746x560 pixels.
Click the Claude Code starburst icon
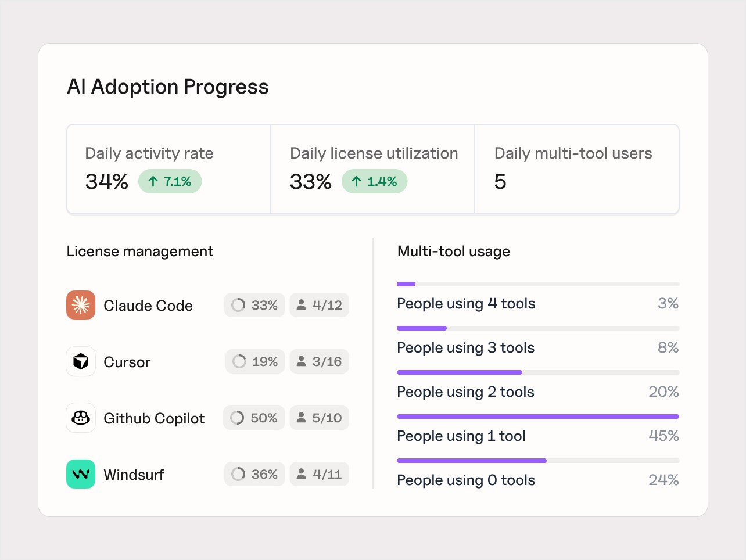coord(81,305)
